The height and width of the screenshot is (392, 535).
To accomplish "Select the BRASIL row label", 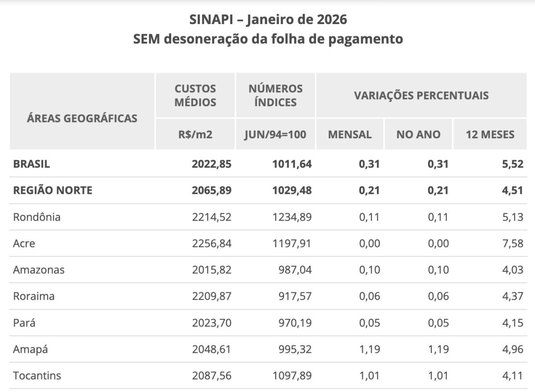I will click(x=32, y=164).
